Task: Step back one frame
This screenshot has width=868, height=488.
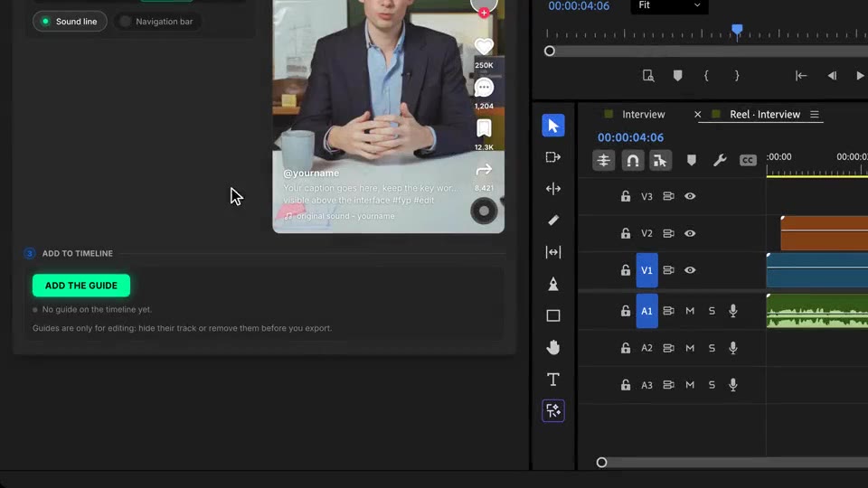Action: (x=832, y=76)
